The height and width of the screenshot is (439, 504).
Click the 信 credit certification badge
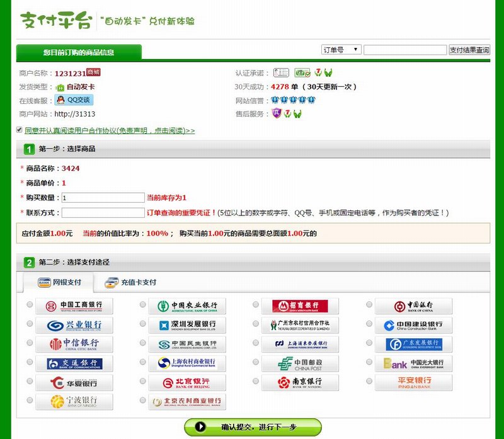coord(302,72)
